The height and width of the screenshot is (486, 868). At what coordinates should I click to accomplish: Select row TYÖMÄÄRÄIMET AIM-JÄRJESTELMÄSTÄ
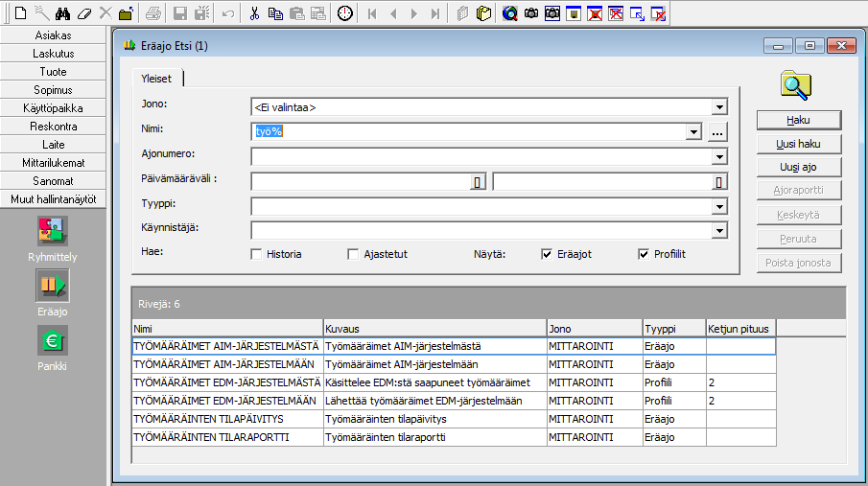[x=454, y=346]
